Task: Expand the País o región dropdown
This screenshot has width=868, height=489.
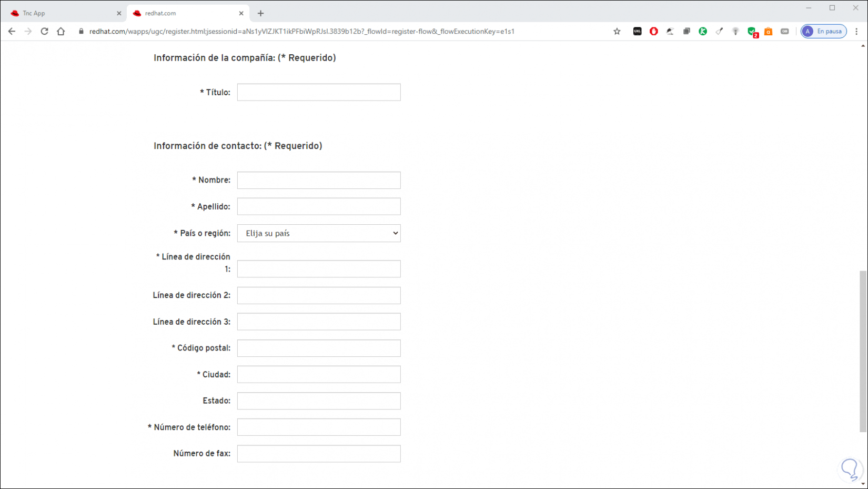Action: point(319,233)
